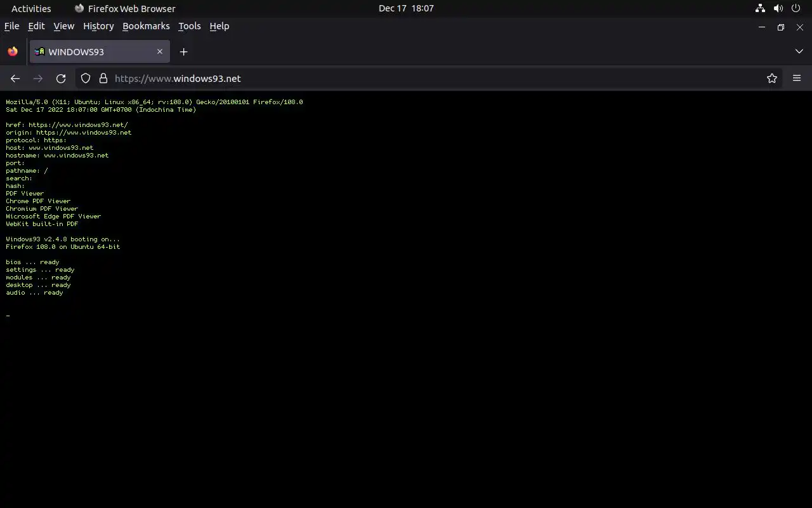Screen dimensions: 812x508
Task: Click the 'desktop ... ready' line
Action: [38, 285]
